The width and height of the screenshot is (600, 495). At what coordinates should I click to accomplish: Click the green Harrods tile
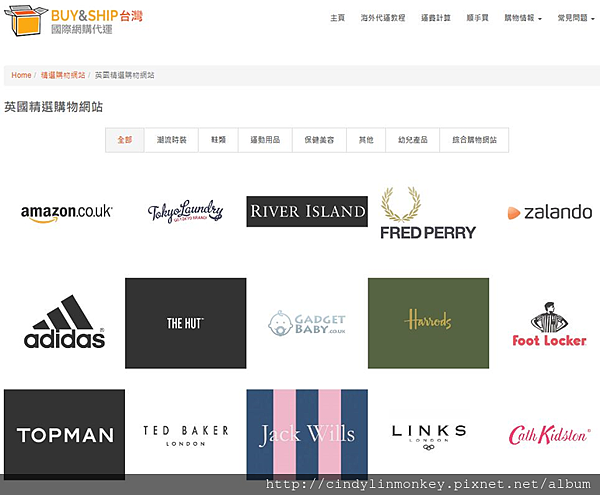click(x=429, y=323)
